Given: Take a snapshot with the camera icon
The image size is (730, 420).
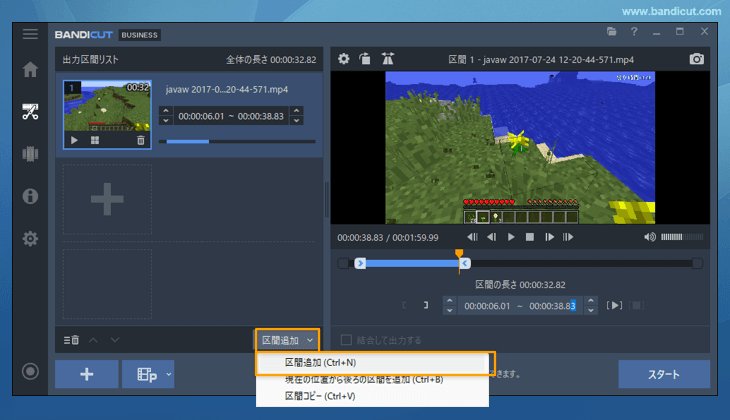Looking at the screenshot, I should (x=696, y=59).
